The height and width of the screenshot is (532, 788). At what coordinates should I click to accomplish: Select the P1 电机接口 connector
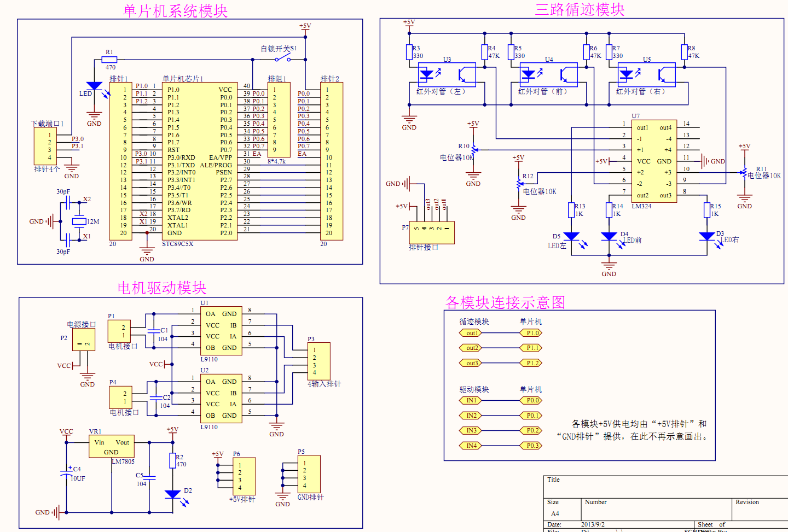(119, 331)
